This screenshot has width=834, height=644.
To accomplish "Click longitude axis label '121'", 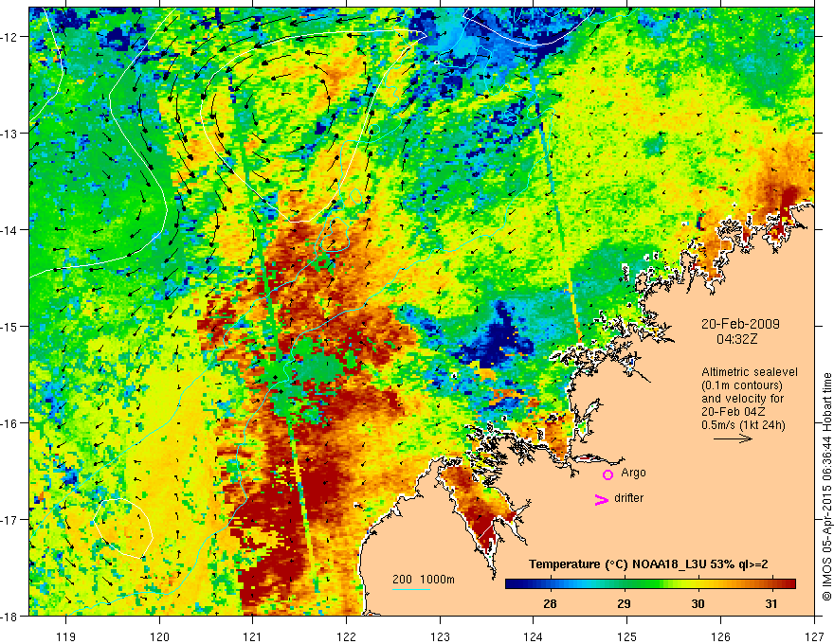I will (253, 636).
